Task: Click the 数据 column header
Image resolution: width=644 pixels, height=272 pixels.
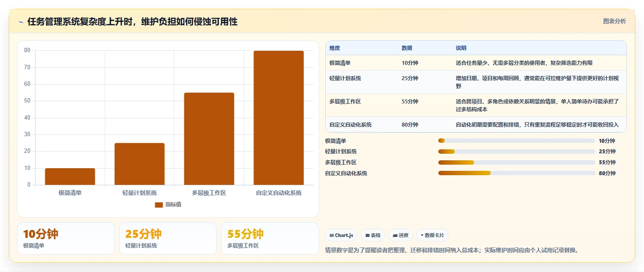Action: [x=407, y=48]
